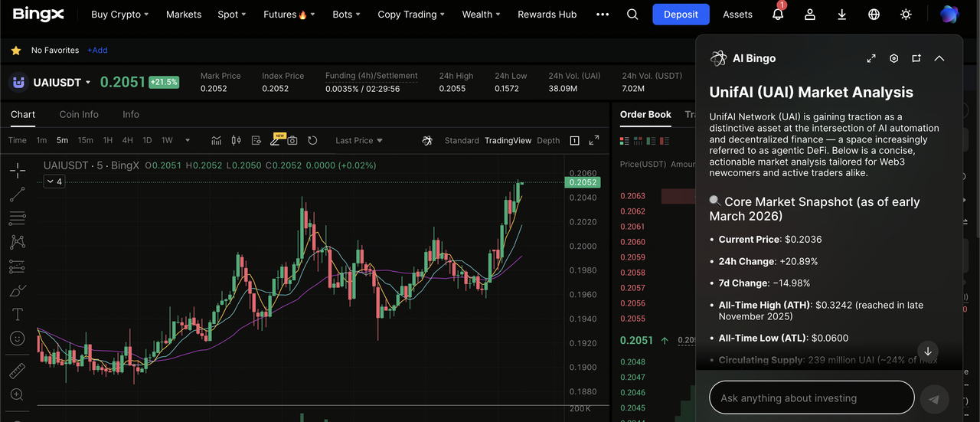Switch to the Coin Info tab
Image resolution: width=980 pixels, height=422 pixels.
tap(79, 114)
